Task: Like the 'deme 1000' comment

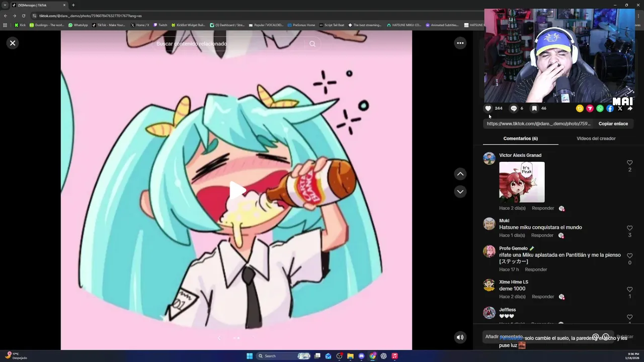Action: pyautogui.click(x=629, y=290)
